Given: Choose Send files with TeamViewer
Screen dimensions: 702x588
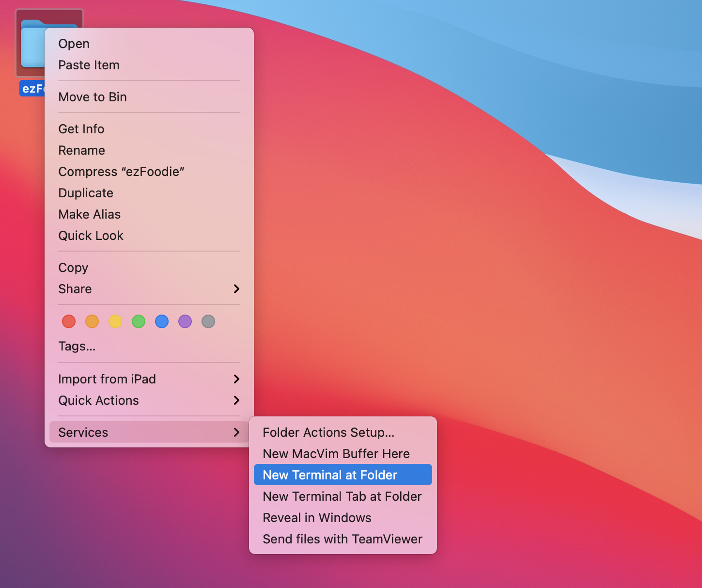Looking at the screenshot, I should click(343, 539).
